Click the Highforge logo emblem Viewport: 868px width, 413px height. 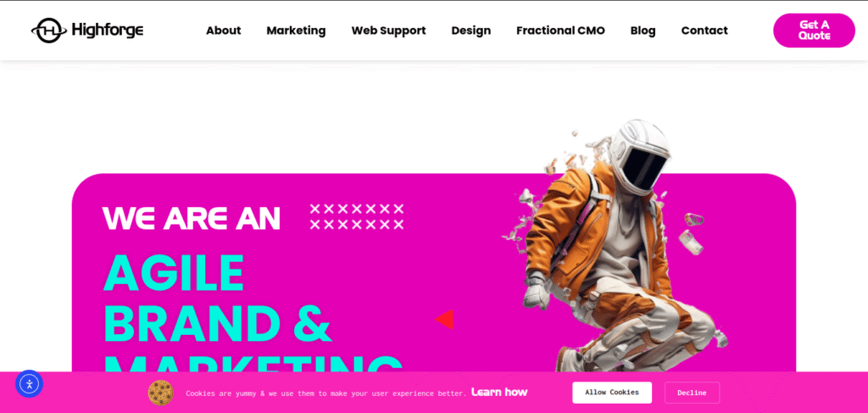(48, 31)
